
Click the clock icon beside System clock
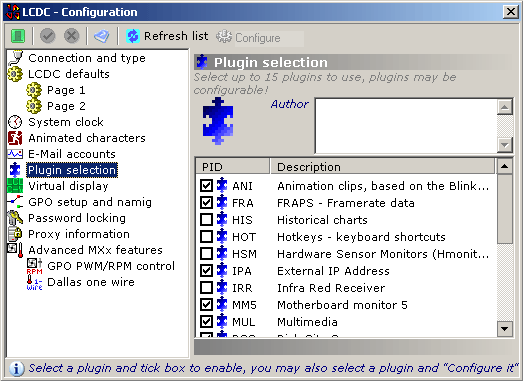15,122
